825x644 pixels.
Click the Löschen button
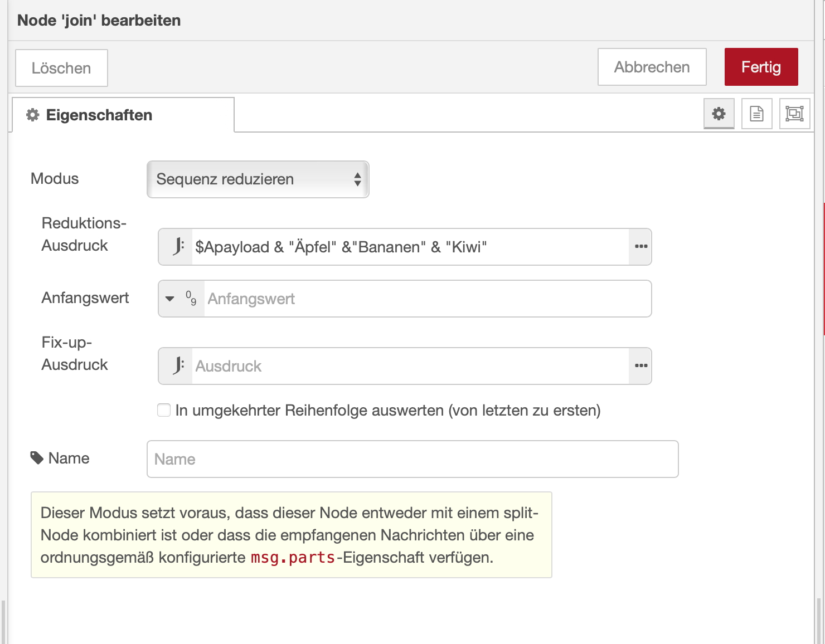(x=61, y=68)
